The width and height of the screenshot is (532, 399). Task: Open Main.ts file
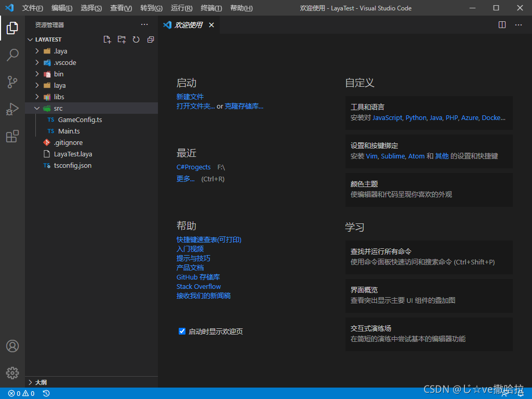(69, 131)
